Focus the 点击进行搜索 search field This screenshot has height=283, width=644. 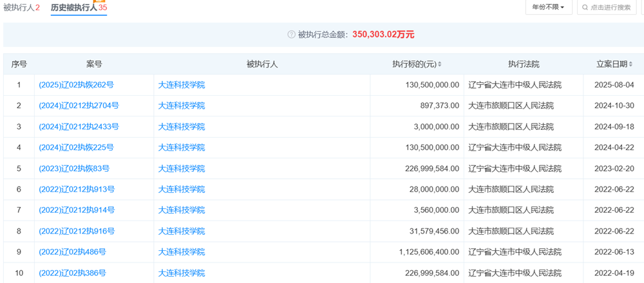click(x=607, y=7)
